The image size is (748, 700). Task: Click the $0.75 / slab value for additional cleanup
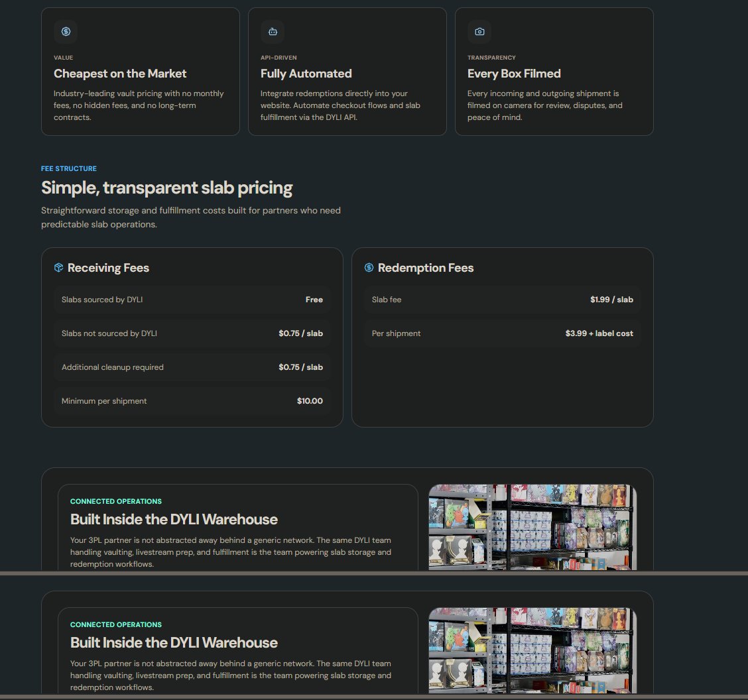coord(300,367)
